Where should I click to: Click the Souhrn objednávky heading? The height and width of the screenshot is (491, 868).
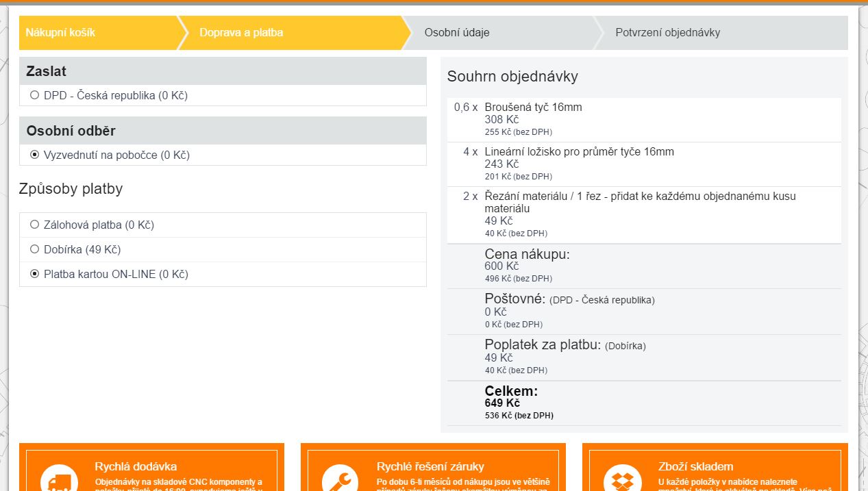(512, 76)
